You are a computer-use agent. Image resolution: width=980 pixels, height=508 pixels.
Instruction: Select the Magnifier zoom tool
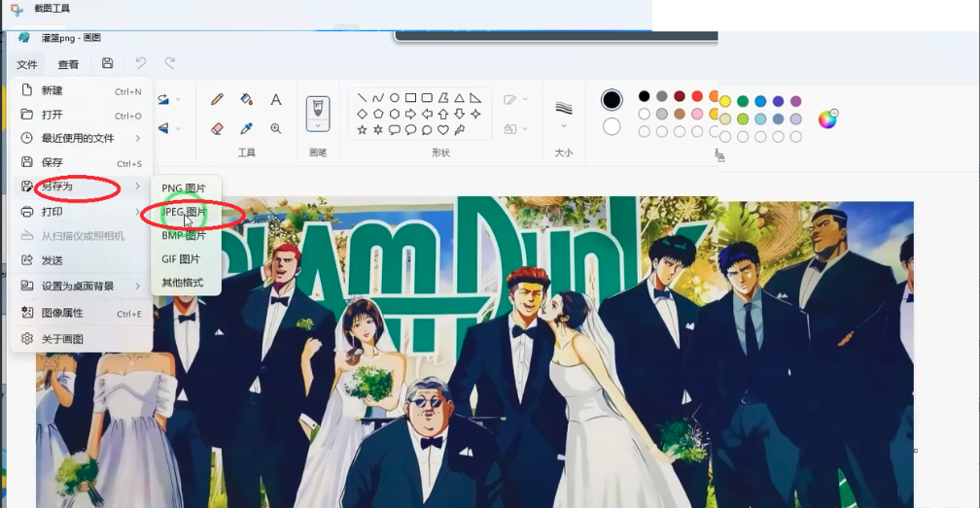tap(276, 128)
